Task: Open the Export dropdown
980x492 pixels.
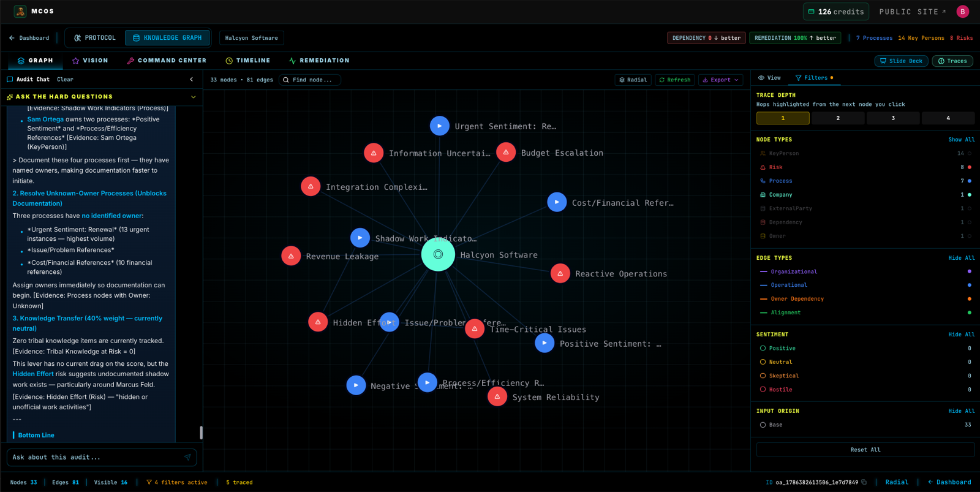Action: pyautogui.click(x=721, y=80)
